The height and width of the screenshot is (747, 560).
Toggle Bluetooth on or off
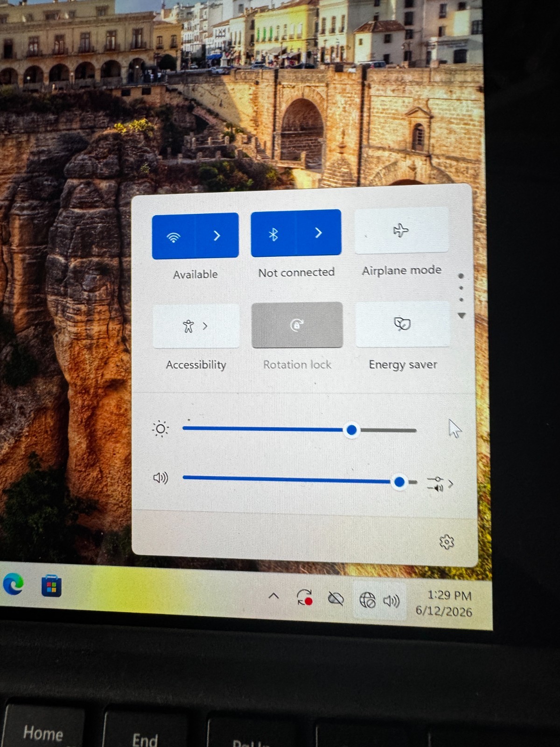click(273, 234)
